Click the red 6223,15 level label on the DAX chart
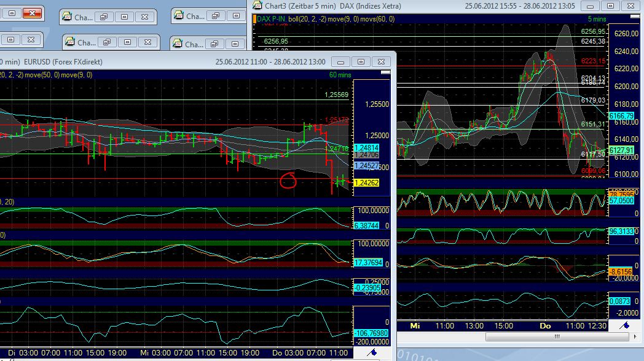This screenshot has width=644, height=361. click(594, 61)
